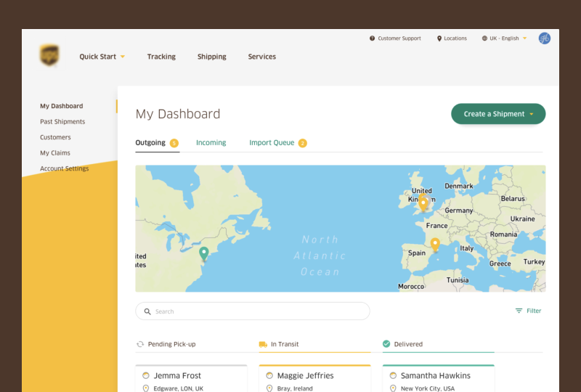Screen dimensions: 581x392
Task: Open the Tracking menu
Action: [161, 57]
